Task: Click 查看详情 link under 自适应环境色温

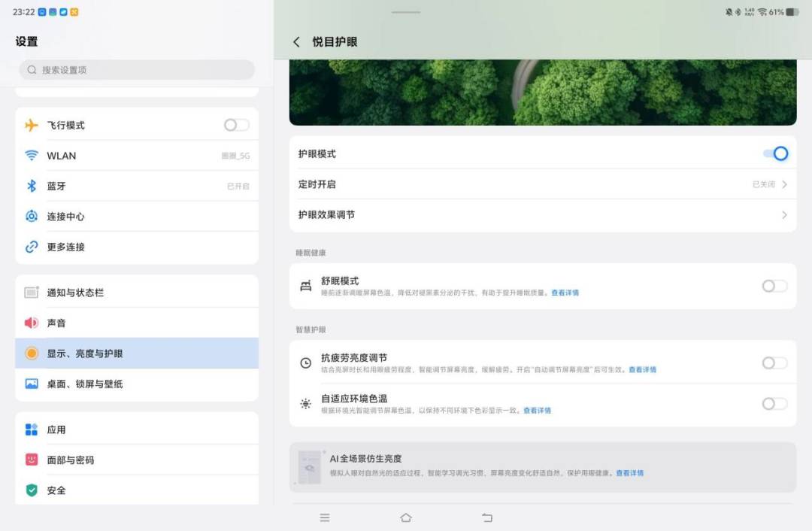Action: click(x=537, y=411)
